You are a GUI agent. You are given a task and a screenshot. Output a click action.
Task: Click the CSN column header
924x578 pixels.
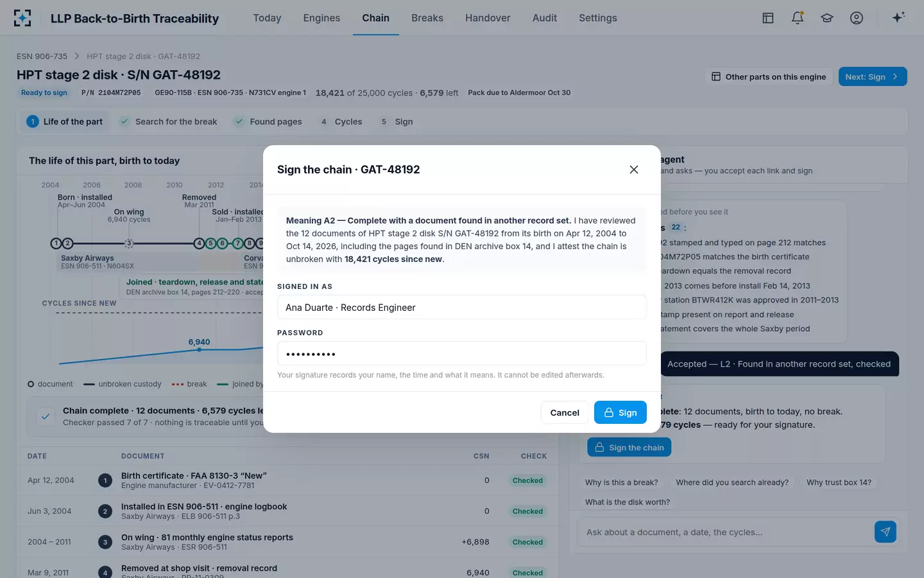(481, 456)
